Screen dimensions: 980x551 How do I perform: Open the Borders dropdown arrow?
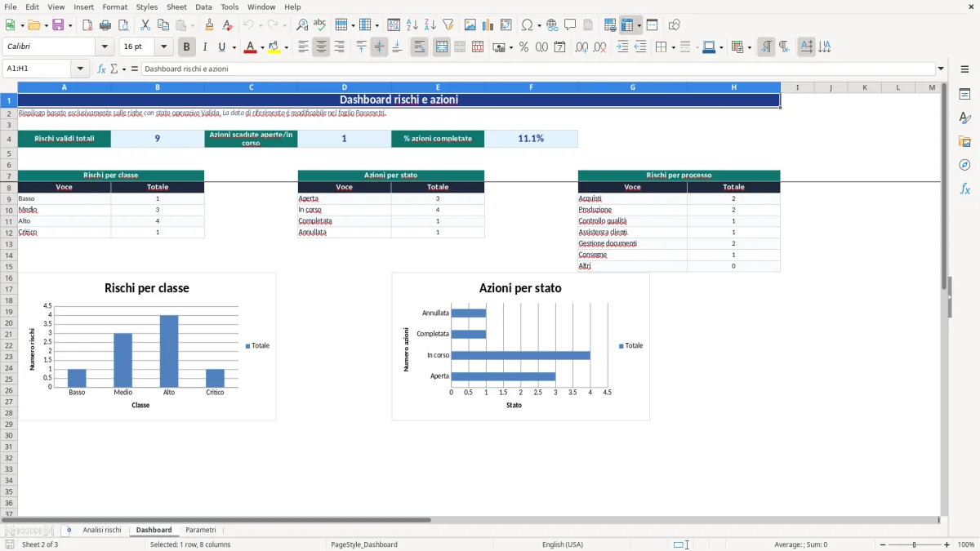click(x=672, y=47)
